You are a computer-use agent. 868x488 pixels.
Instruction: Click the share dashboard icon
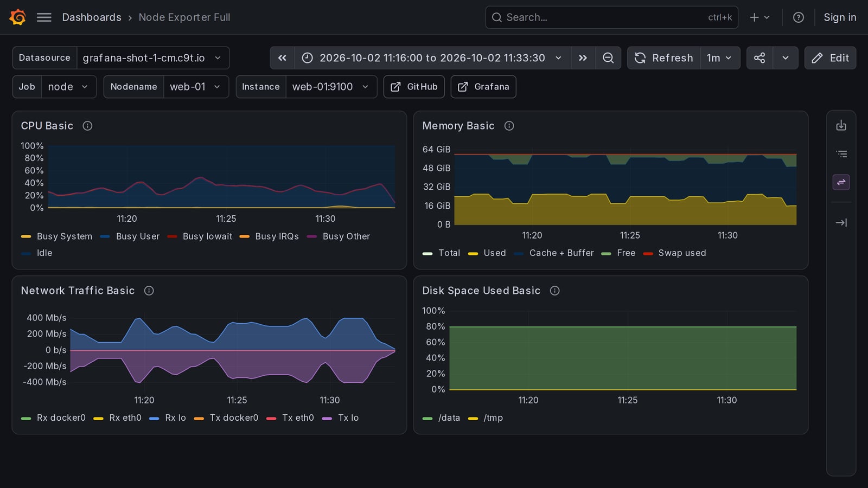[759, 58]
